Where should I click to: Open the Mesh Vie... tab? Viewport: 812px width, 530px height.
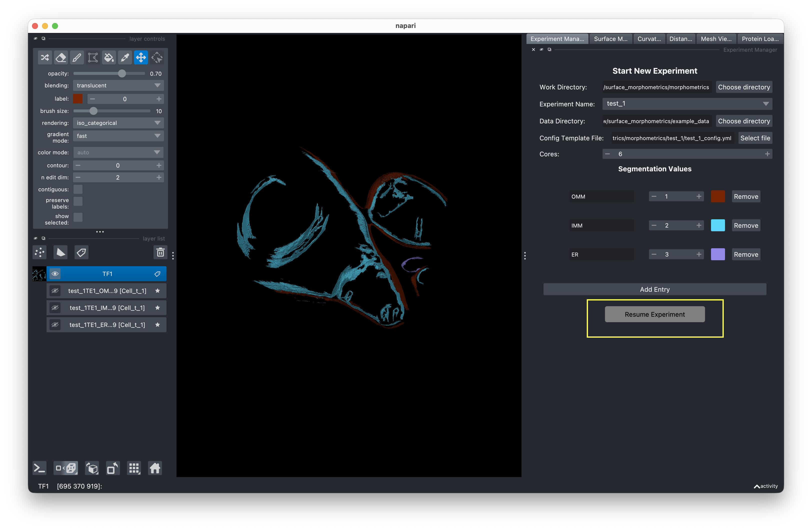pyautogui.click(x=716, y=39)
